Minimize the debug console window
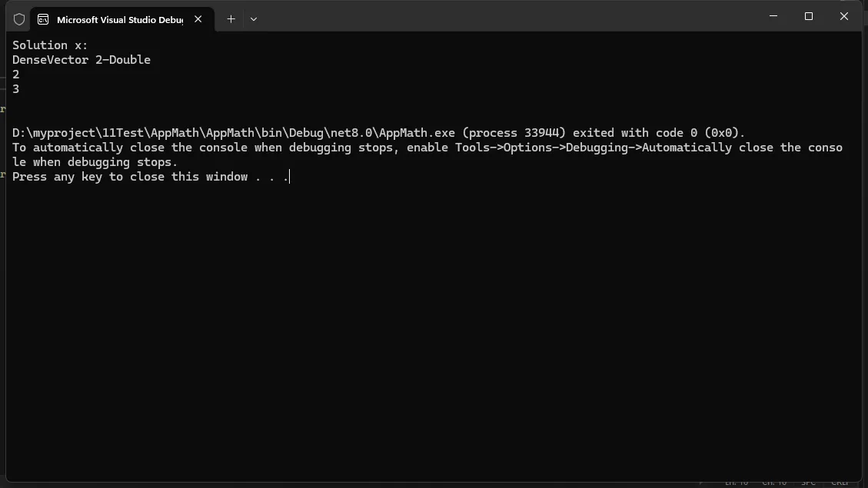 (x=773, y=16)
